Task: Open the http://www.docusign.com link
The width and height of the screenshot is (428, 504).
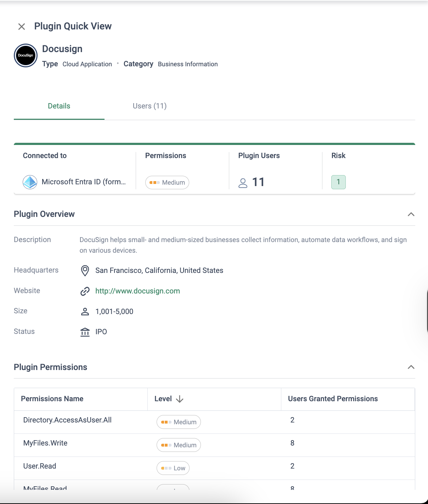Action: click(137, 291)
